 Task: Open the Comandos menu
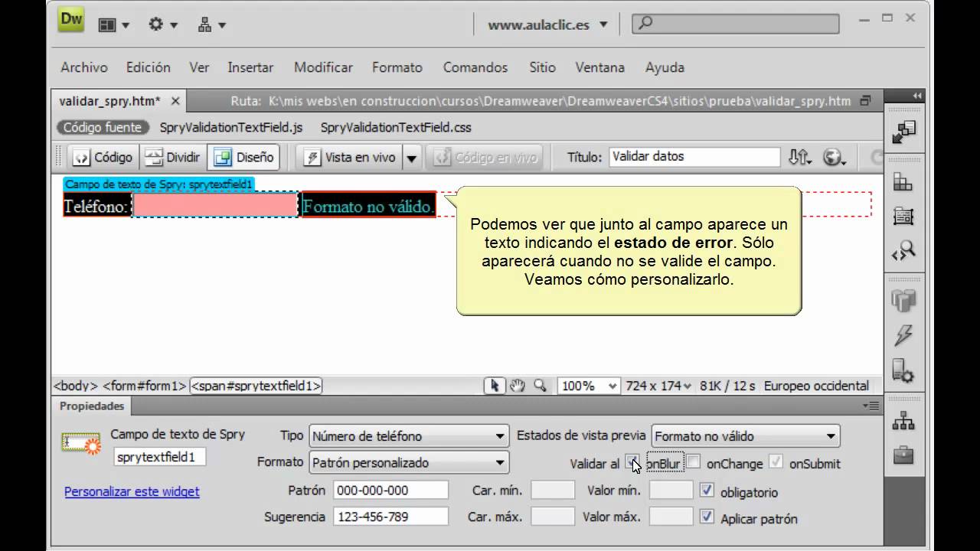pos(475,67)
